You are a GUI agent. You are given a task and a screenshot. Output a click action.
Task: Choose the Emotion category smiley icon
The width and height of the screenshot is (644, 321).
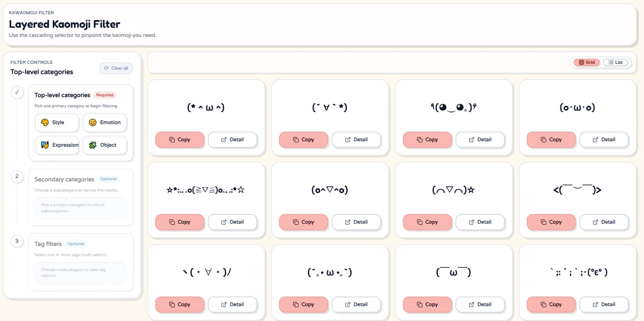(93, 123)
